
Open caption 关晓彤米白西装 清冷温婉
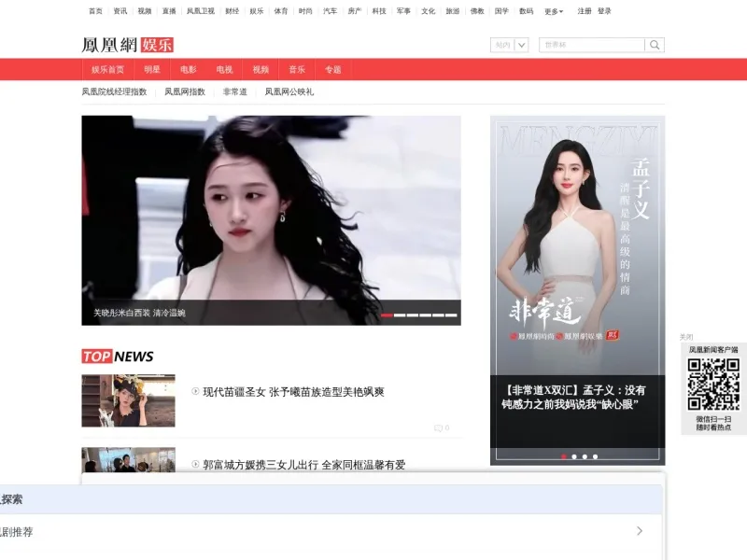pos(139,313)
